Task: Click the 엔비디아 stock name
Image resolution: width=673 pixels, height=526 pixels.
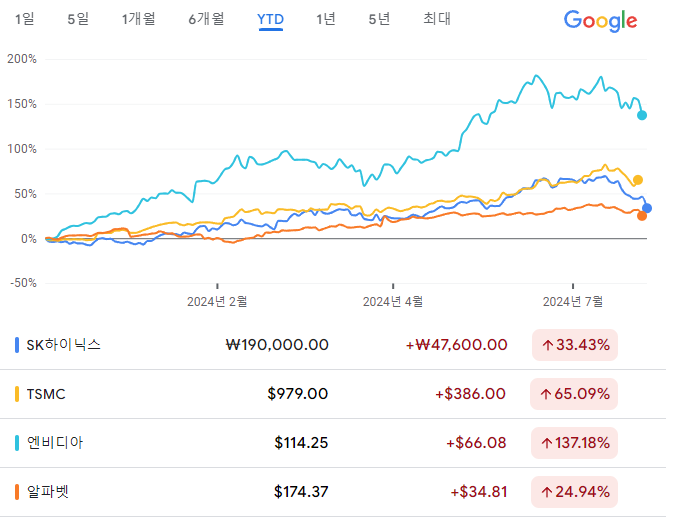Action: pyautogui.click(x=55, y=442)
